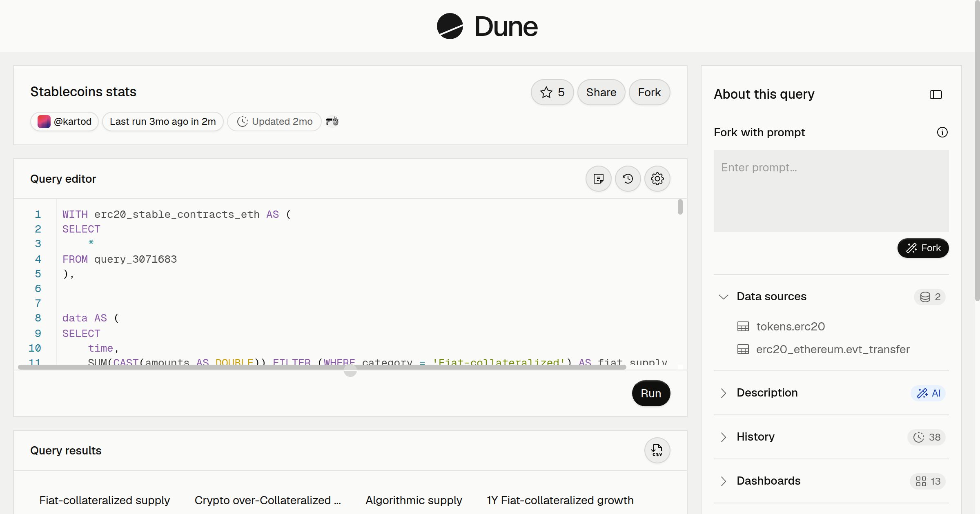Viewport: 980px width, 514px height.
Task: Click code line 1 WITH erc20_stable_contracts_eth
Action: point(176,214)
